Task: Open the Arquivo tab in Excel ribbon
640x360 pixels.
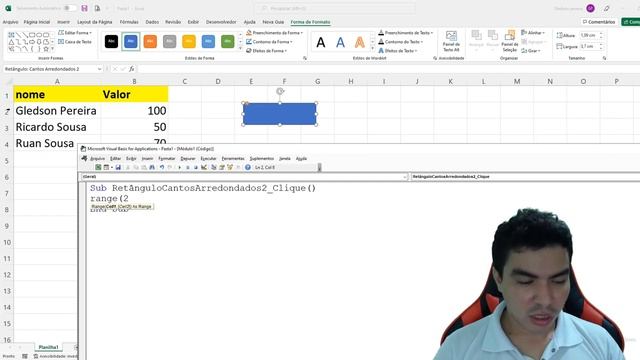Action: 10,22
